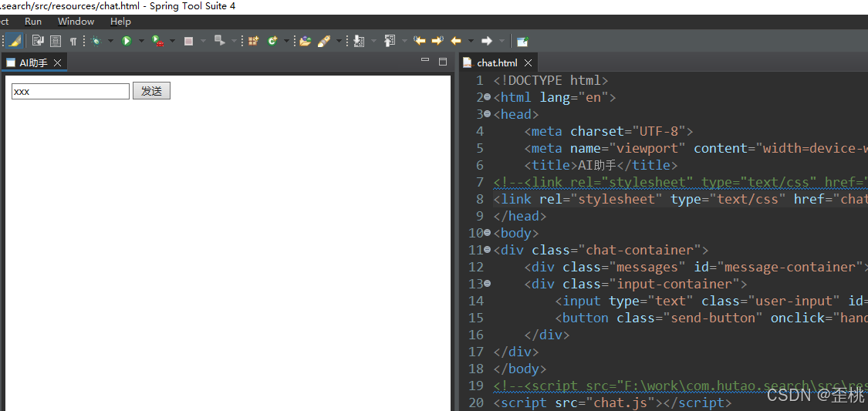Click the input type="text" code line
Screen dimensions: 868x411
[711, 301]
